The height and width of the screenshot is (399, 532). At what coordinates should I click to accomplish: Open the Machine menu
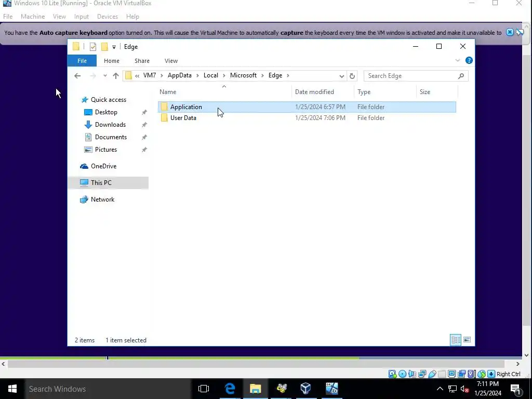click(33, 17)
